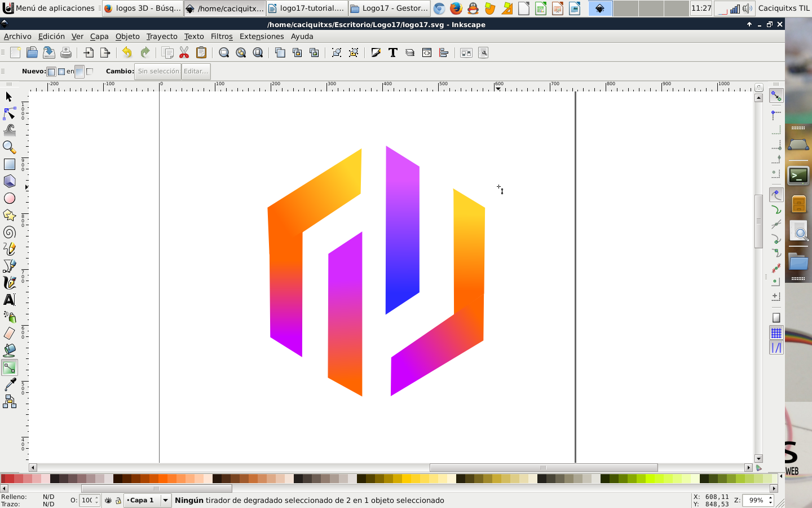Image resolution: width=812 pixels, height=508 pixels.
Task: Select the Eraser tool
Action: pyautogui.click(x=9, y=334)
